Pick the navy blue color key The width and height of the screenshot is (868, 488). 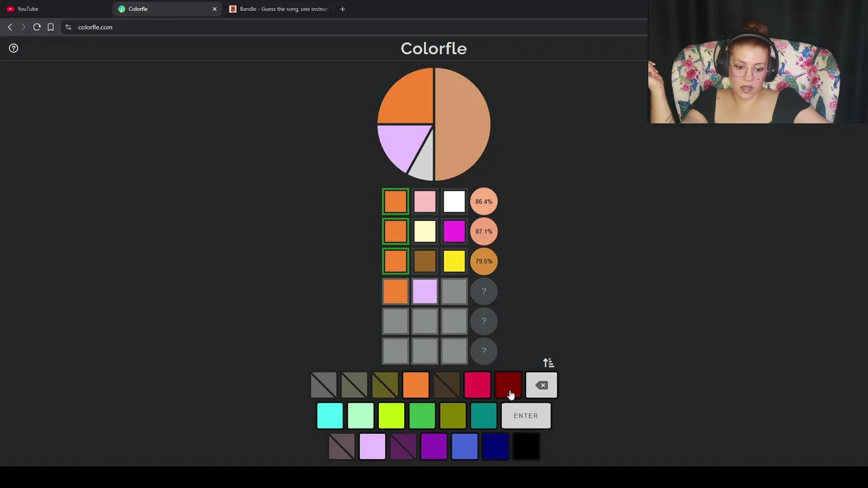pos(495,447)
